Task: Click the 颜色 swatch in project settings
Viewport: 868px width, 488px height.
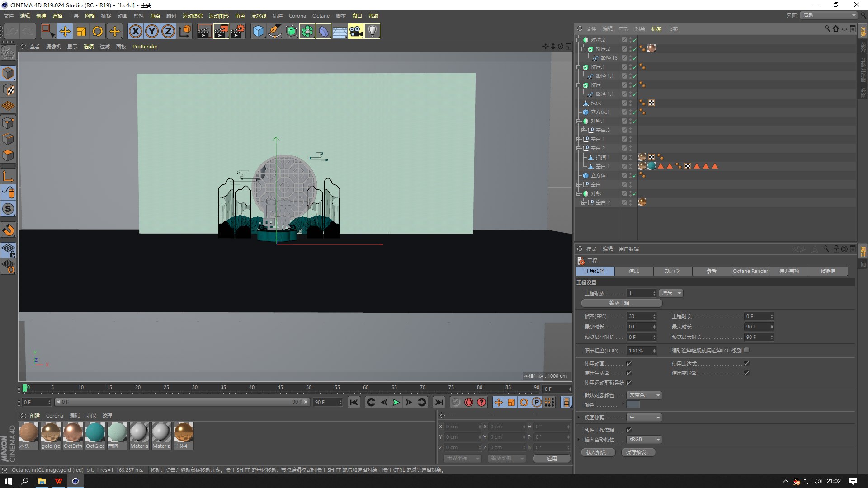Action: coord(633,405)
